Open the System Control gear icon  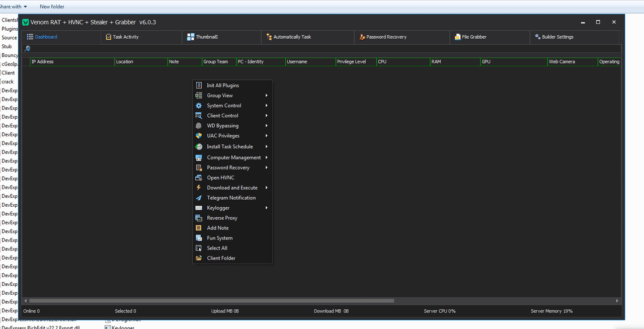pyautogui.click(x=199, y=105)
